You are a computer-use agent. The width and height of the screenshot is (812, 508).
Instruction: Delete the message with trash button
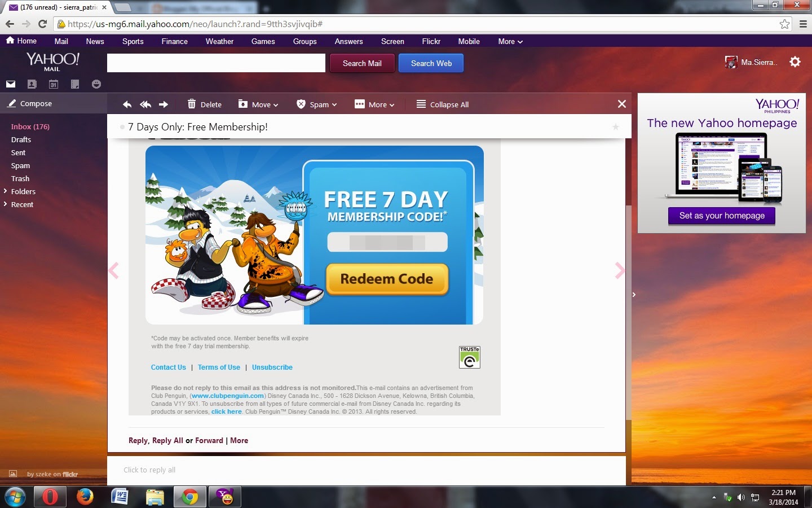coord(204,104)
